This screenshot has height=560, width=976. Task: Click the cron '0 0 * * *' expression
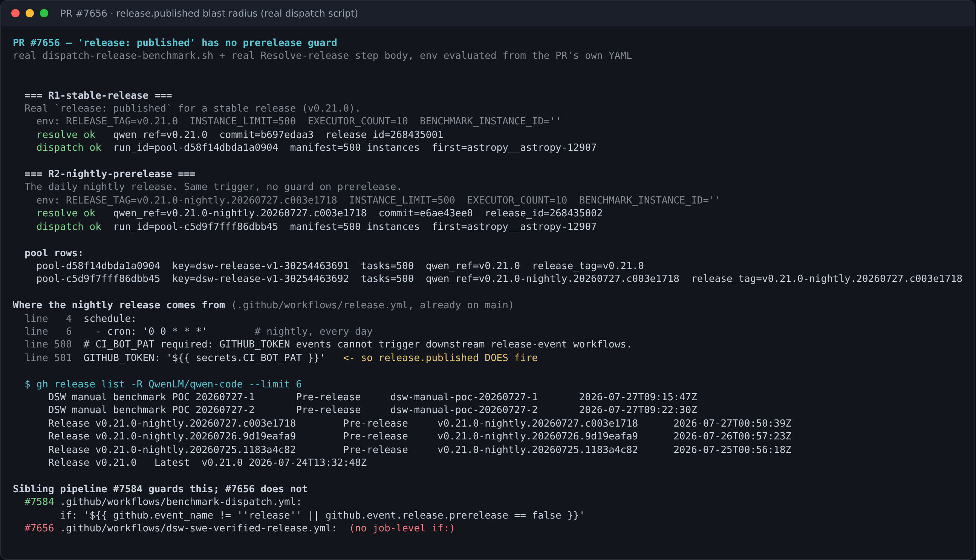pos(175,332)
